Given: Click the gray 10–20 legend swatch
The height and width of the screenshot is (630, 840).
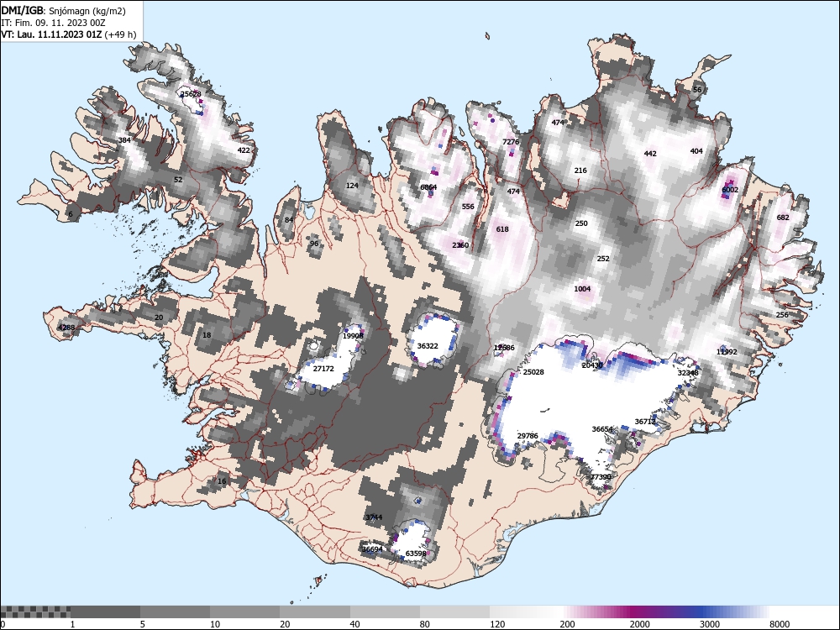Looking at the screenshot, I should point(244,612).
